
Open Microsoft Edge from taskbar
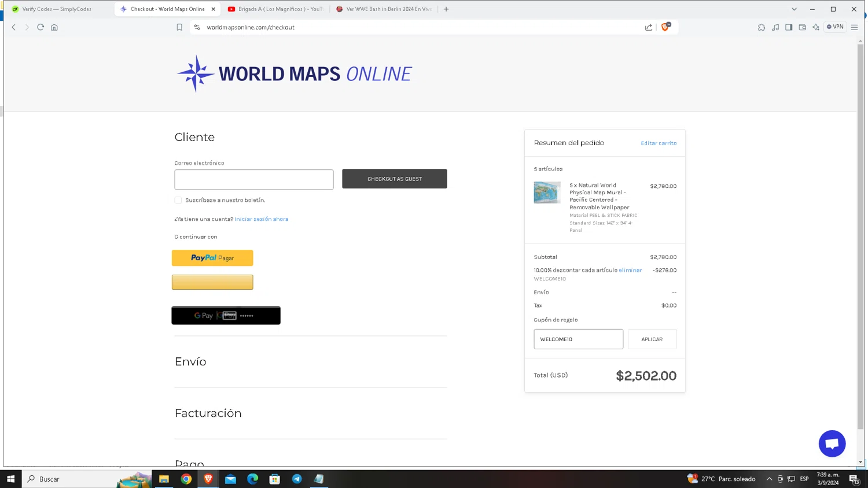click(253, 479)
